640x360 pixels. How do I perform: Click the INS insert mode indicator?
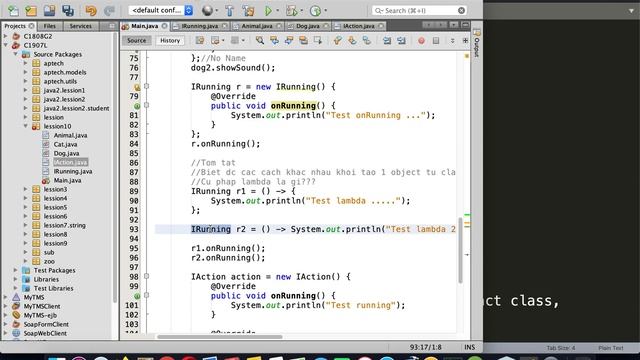pos(469,347)
